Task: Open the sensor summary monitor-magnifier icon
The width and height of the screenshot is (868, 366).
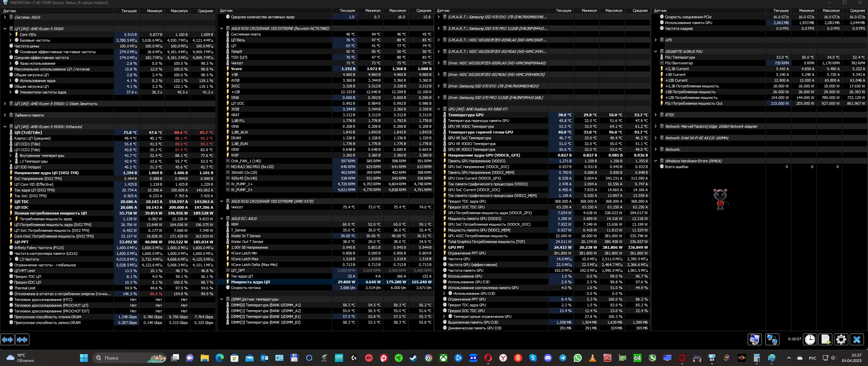Action: pyautogui.click(x=754, y=339)
